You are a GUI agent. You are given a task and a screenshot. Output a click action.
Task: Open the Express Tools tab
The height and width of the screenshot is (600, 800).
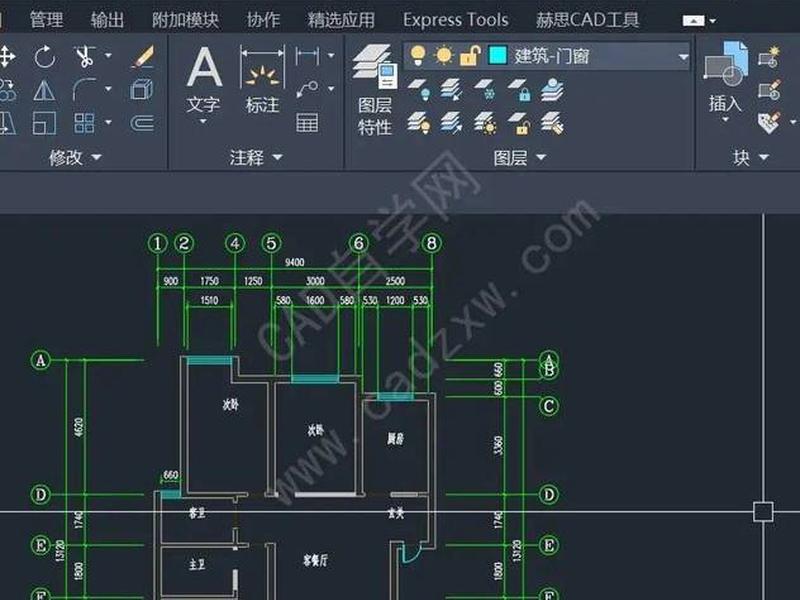(456, 20)
